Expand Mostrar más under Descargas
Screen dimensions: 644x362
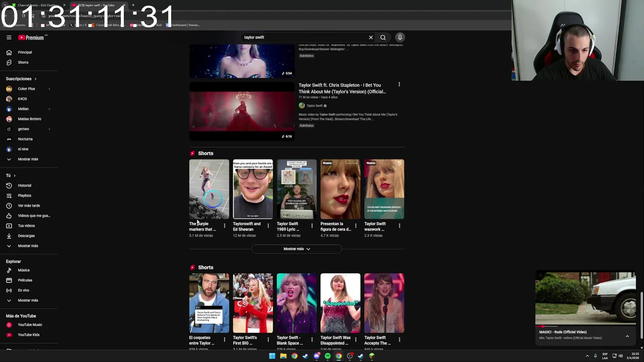click(29, 246)
